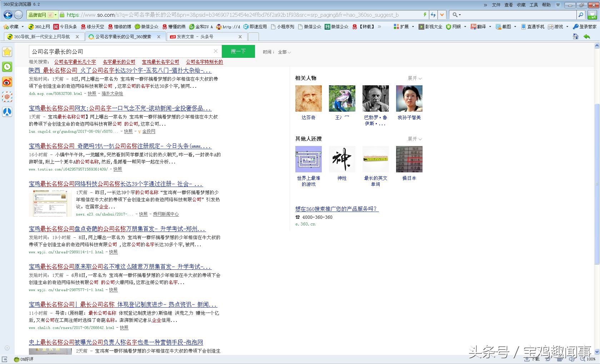This screenshot has height=364, width=600.
Task: Open the 文件 menu
Action: 496,5
